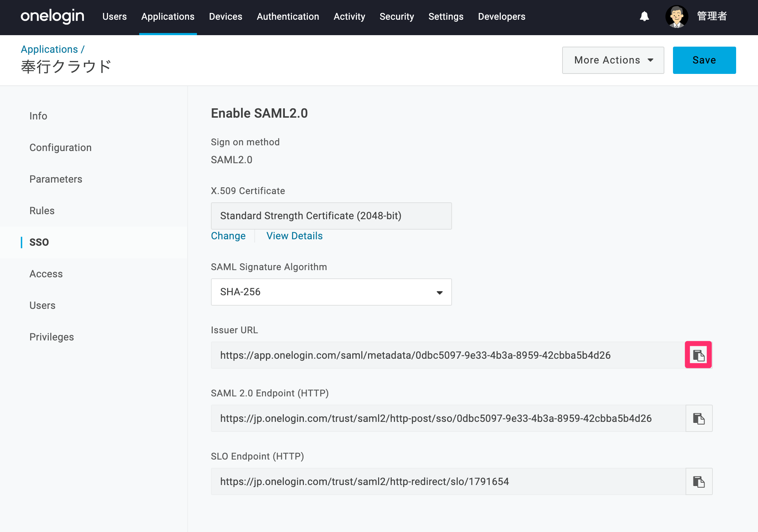This screenshot has height=532, width=758.
Task: Switch to the Rules tab
Action: pyautogui.click(x=42, y=211)
